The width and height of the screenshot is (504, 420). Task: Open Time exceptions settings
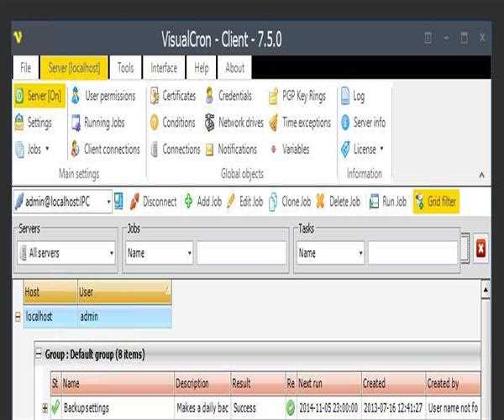pyautogui.click(x=299, y=123)
